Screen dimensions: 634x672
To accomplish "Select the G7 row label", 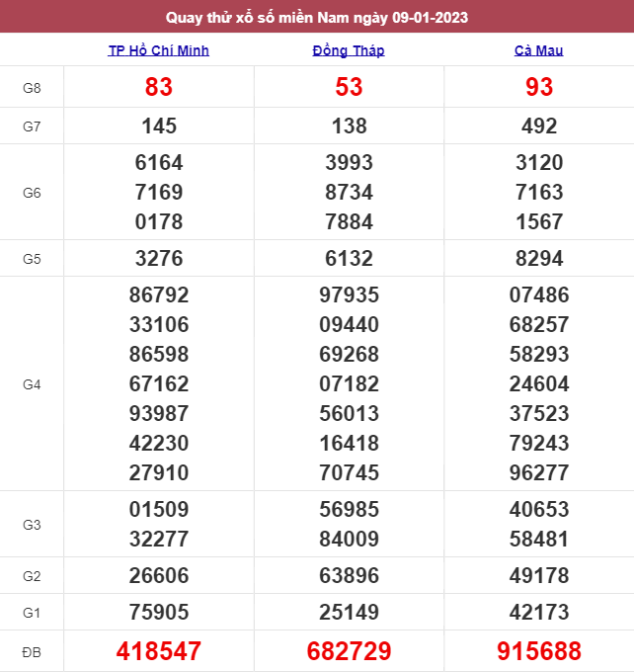I will [x=32, y=126].
